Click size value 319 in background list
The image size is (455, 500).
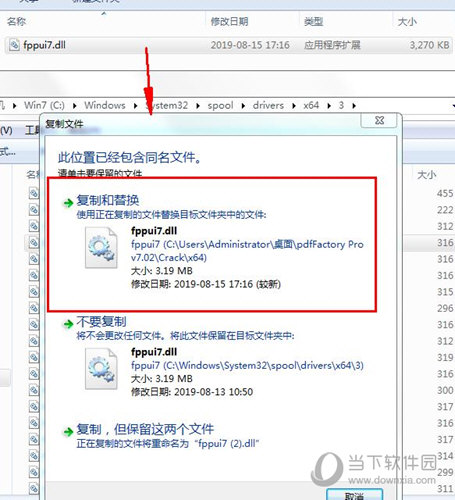click(445, 357)
